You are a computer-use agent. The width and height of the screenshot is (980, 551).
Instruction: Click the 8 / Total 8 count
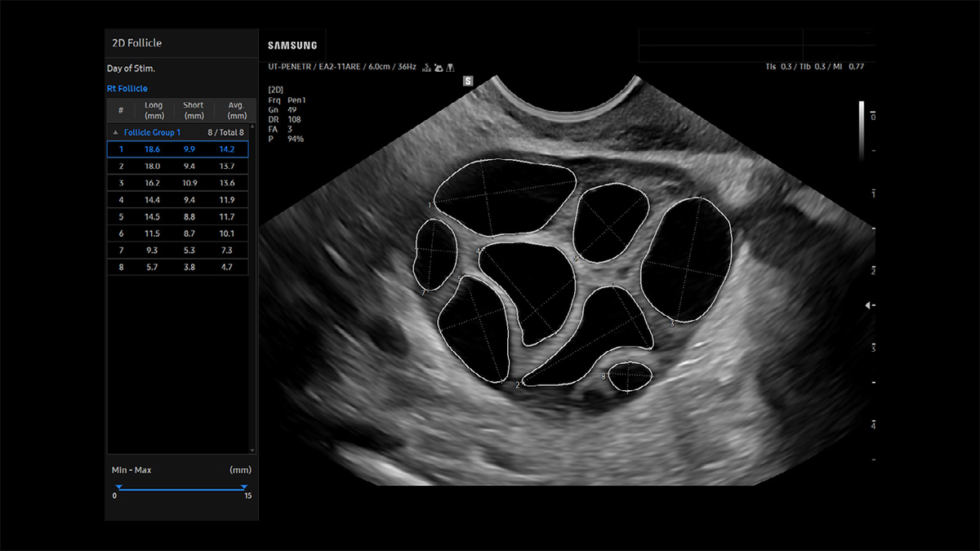(x=226, y=132)
